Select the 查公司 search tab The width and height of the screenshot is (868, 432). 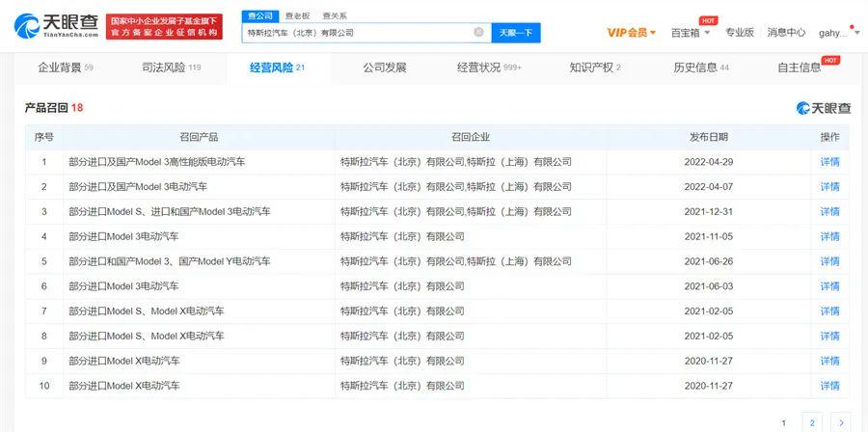(260, 15)
